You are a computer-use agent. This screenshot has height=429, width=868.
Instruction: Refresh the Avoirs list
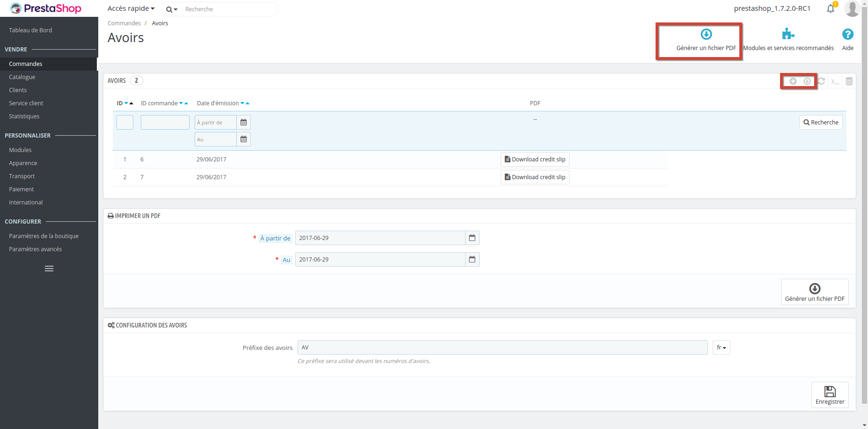pyautogui.click(x=821, y=81)
